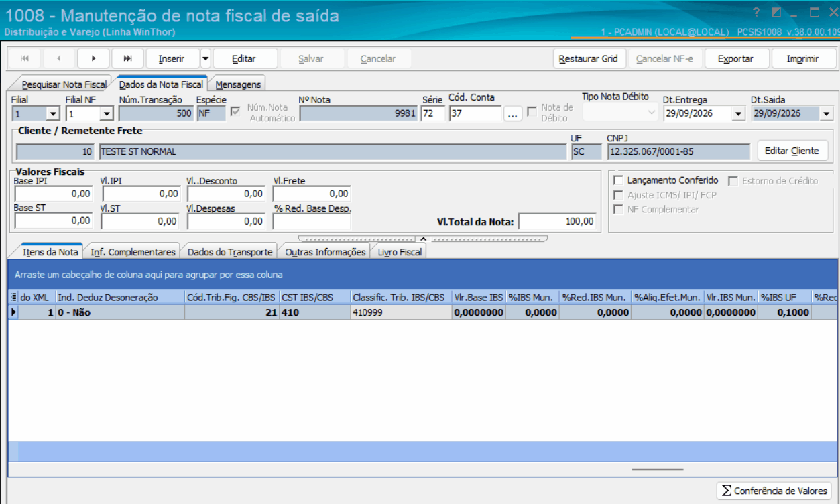Viewport: 840px width, 504px height.
Task: Toggle Ajuste ICMS/ IPI/ FCP checkbox
Action: (619, 195)
